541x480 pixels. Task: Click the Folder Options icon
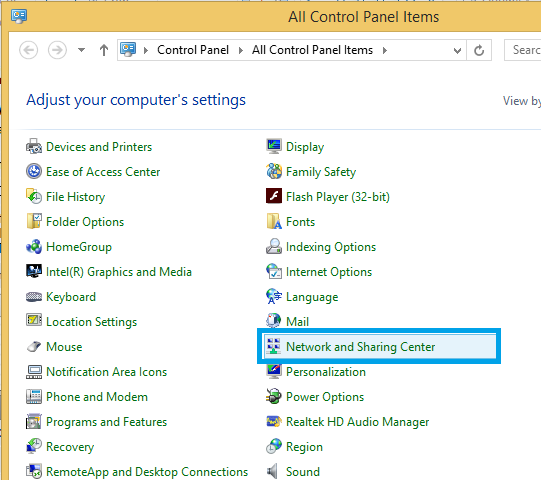[x=34, y=222]
